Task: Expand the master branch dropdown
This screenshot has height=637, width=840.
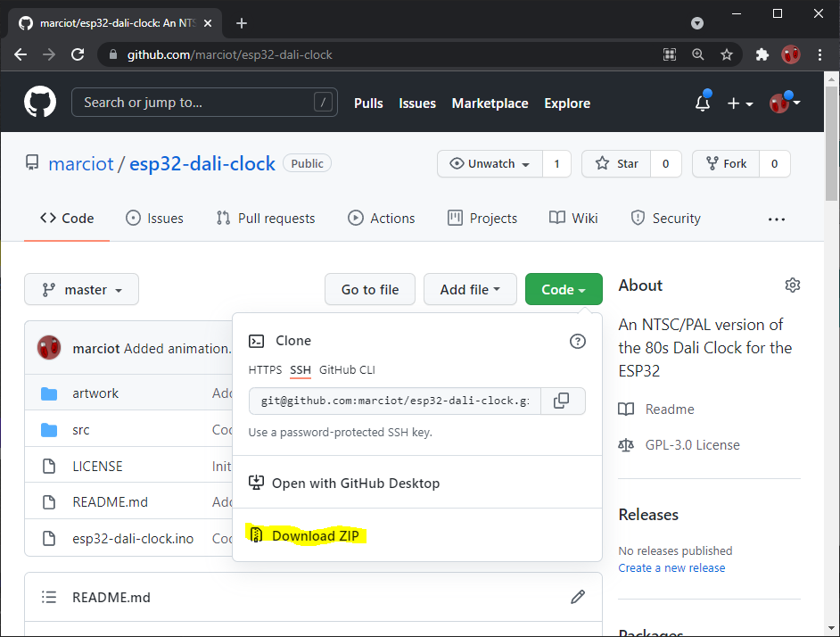Action: click(x=81, y=289)
